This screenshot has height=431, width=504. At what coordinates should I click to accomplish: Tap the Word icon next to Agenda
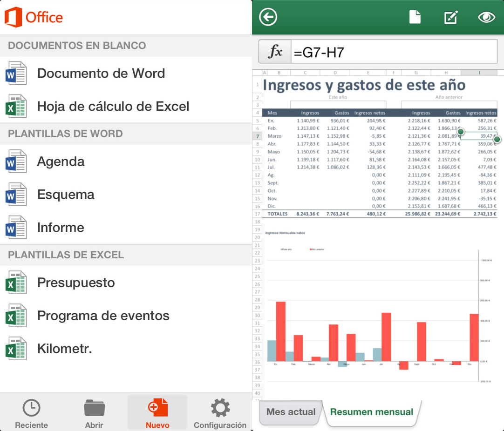[x=16, y=161]
